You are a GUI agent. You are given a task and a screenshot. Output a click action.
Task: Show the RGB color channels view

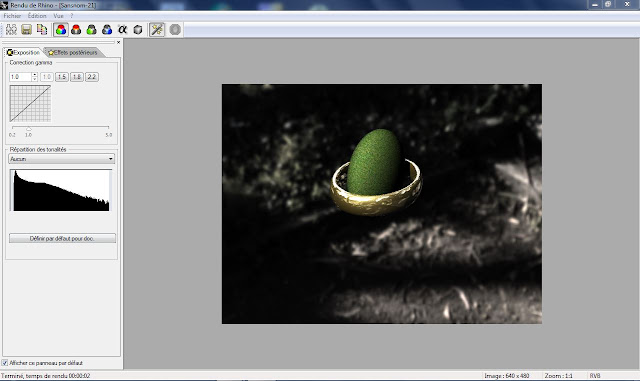[61, 30]
